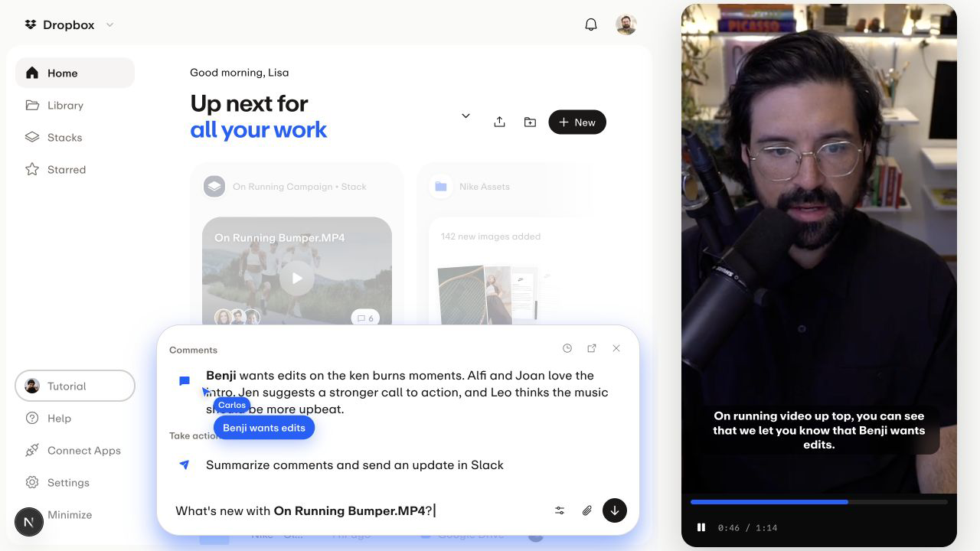Image resolution: width=980 pixels, height=551 pixels.
Task: Close the Comments panel
Action: tap(616, 348)
